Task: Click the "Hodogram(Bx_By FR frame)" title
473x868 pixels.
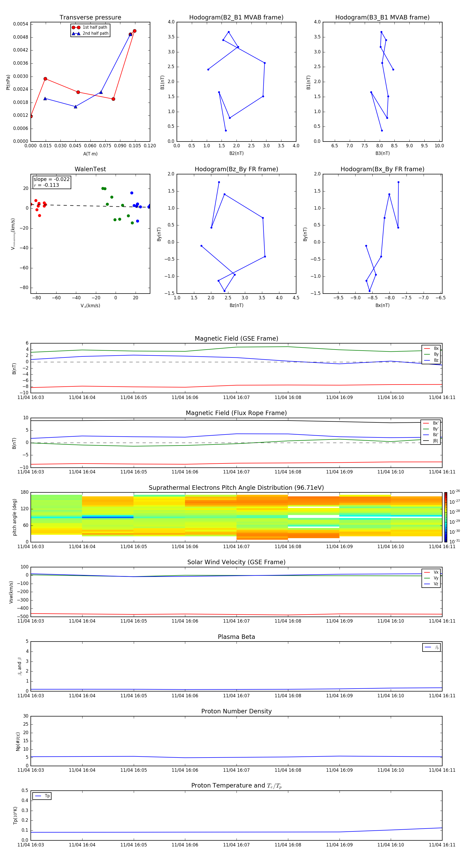Action: [382, 169]
